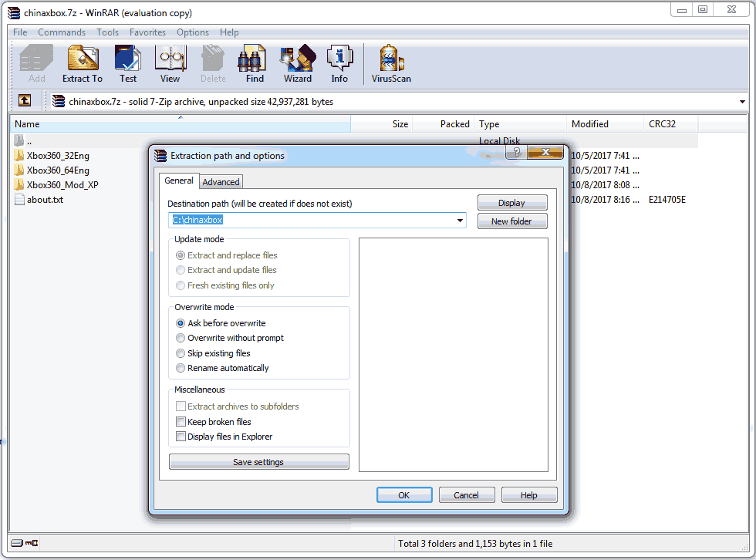
Task: Sort file list by Modified column
Action: (605, 124)
